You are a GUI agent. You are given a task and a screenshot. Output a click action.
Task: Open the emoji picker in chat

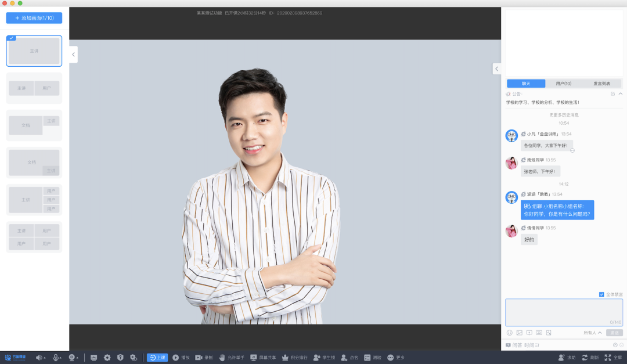(510, 333)
